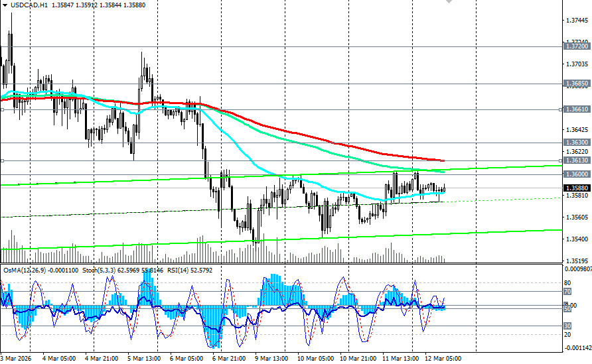592x364 pixels.
Task: Click the 70 level tag on indicator scale
Action: click(567, 292)
